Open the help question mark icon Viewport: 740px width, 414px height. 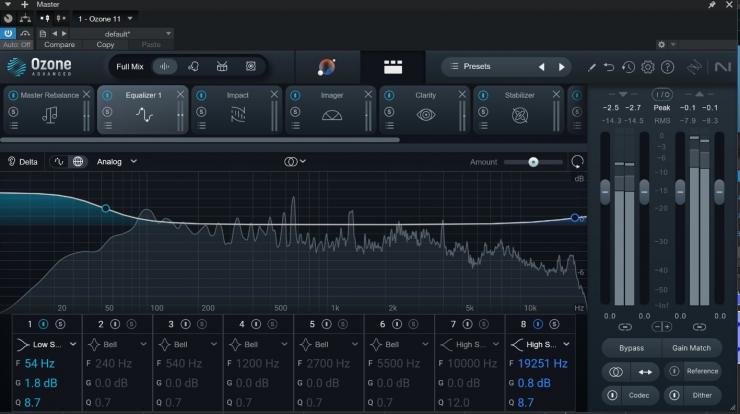click(666, 67)
